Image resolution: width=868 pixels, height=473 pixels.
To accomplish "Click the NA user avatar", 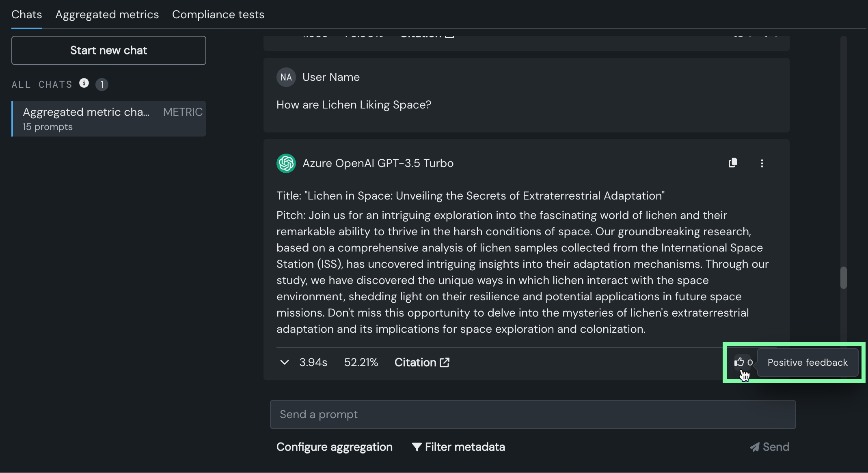I will coord(286,77).
